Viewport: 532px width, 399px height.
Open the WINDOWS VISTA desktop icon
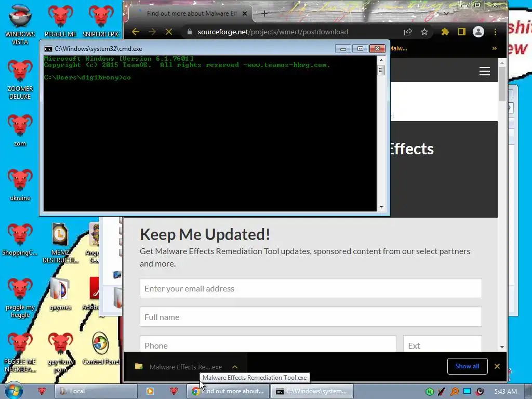coord(20,24)
